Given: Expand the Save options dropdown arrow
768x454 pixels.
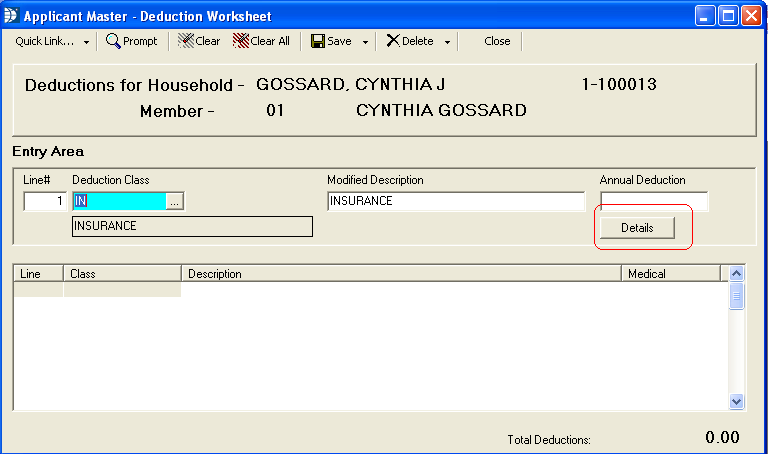Looking at the screenshot, I should (x=366, y=42).
